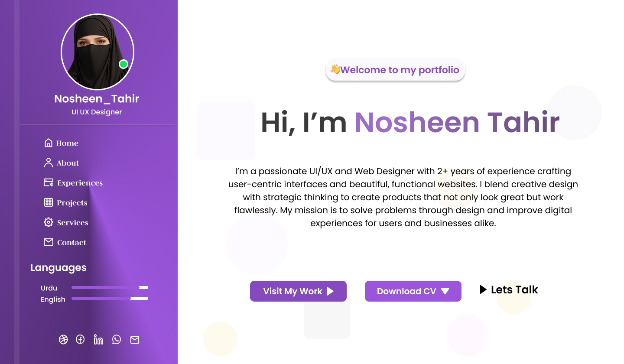Expand the Download CV dropdown arrow
This screenshot has width=624, height=364.
(445, 291)
